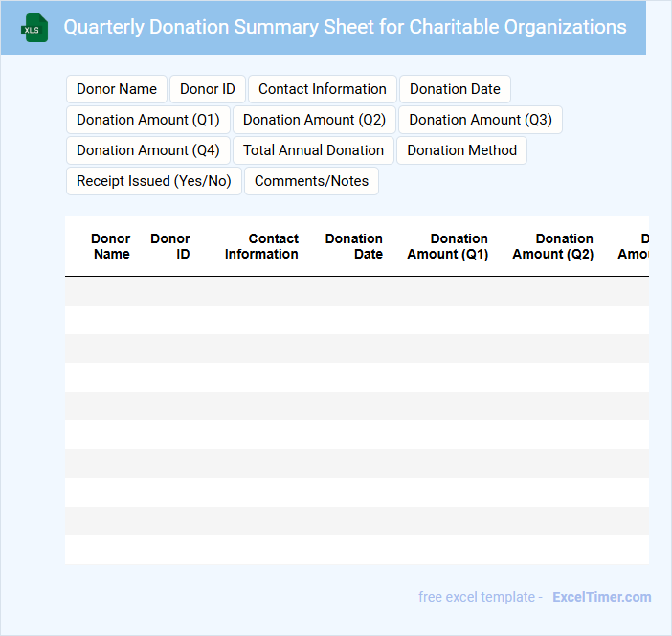Select the Contact Information column header

point(261,246)
